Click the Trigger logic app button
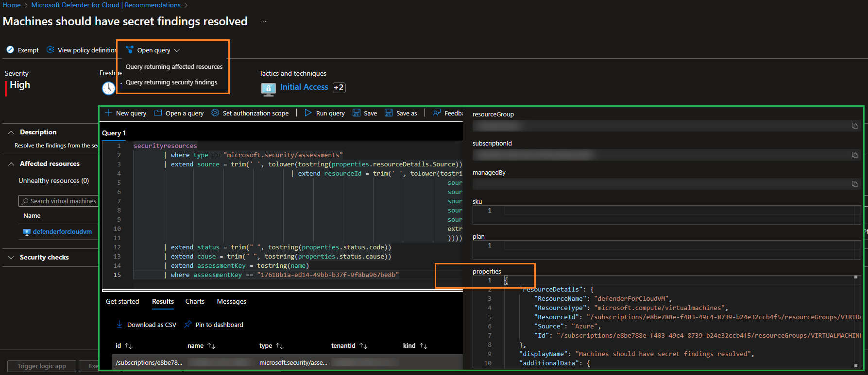 pos(42,366)
